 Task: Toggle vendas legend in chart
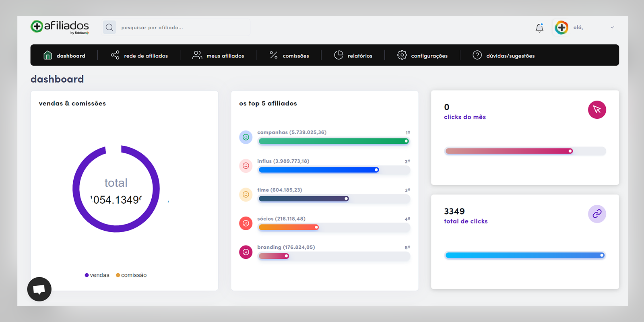97,275
